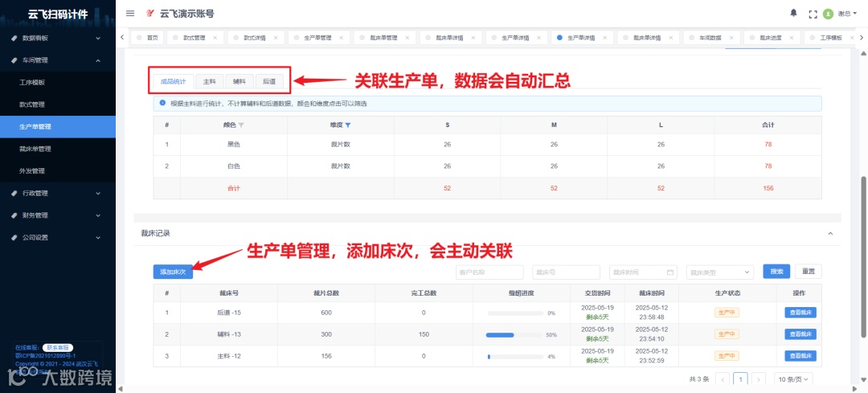Open the 裁床类型 dropdown
Screen dimensions: 868x393
[720, 272]
